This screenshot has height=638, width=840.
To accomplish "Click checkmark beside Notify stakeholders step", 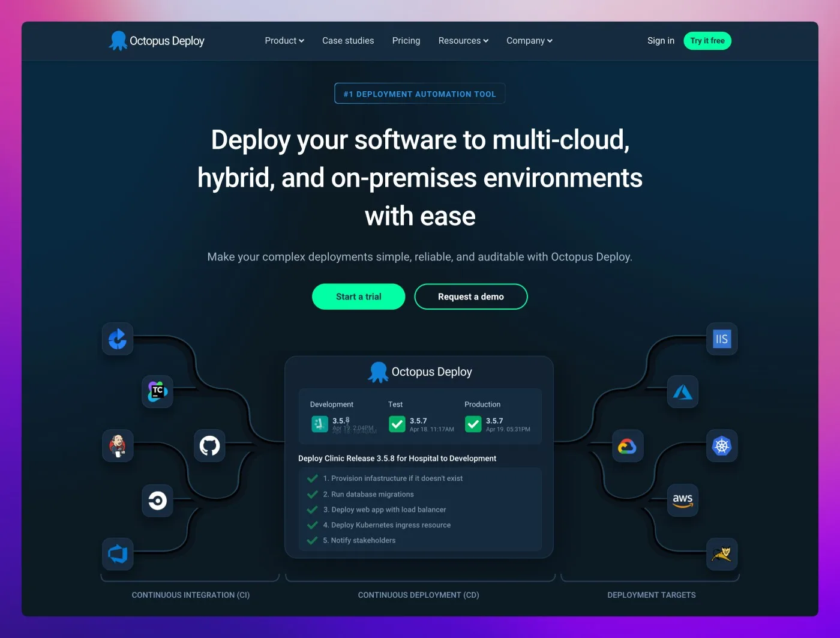I will 313,540.
